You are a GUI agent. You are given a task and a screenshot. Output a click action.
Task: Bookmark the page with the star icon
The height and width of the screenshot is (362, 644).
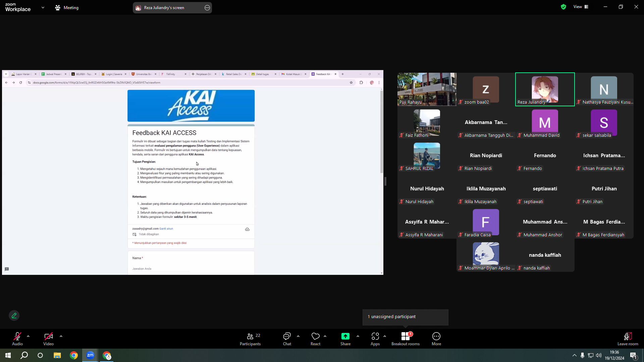point(351,82)
